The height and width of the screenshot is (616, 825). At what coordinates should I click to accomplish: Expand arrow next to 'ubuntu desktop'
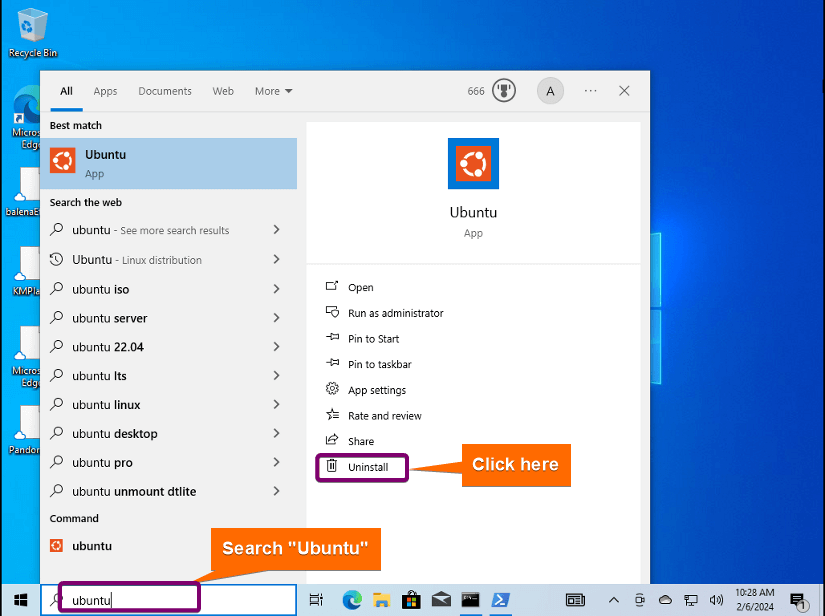(277, 433)
